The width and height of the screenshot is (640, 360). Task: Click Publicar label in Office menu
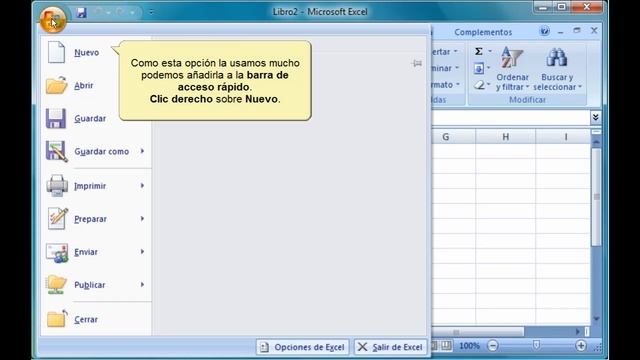pyautogui.click(x=89, y=285)
